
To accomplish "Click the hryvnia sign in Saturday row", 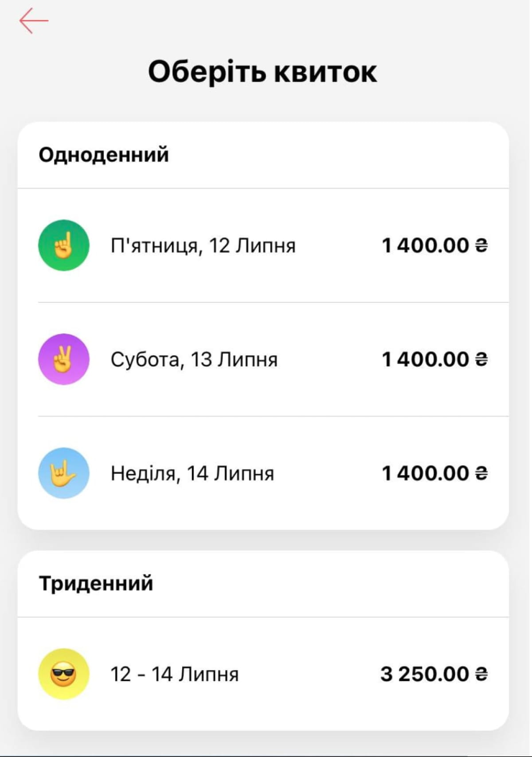I will (x=481, y=359).
